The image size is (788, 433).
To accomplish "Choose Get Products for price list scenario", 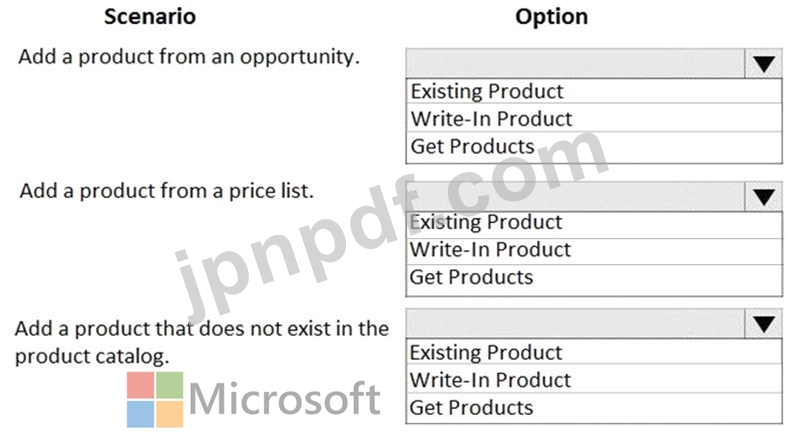I will (x=594, y=278).
